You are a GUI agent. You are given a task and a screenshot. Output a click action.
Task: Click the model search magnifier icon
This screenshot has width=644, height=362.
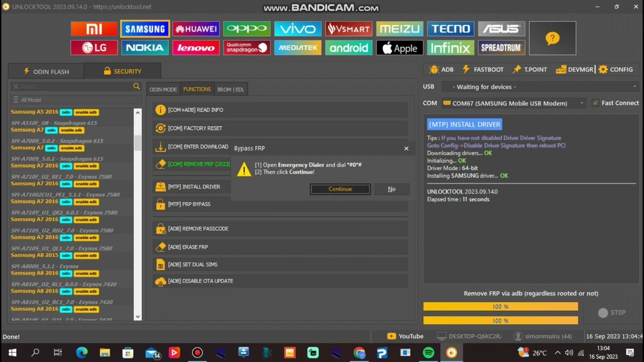click(136, 86)
